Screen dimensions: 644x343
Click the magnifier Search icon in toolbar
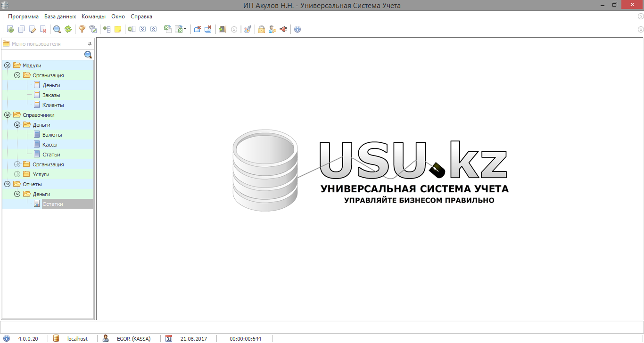pos(57,29)
